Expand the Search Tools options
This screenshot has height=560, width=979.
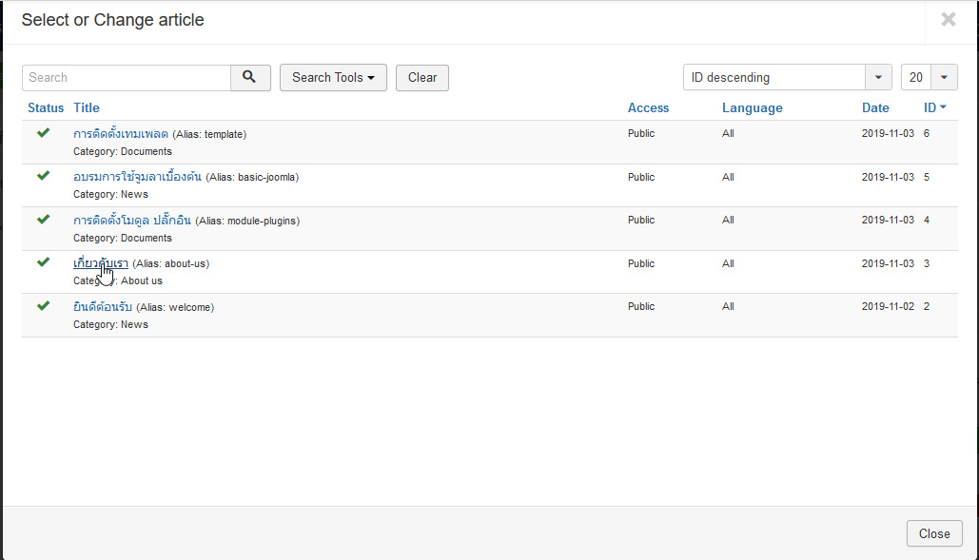point(333,77)
